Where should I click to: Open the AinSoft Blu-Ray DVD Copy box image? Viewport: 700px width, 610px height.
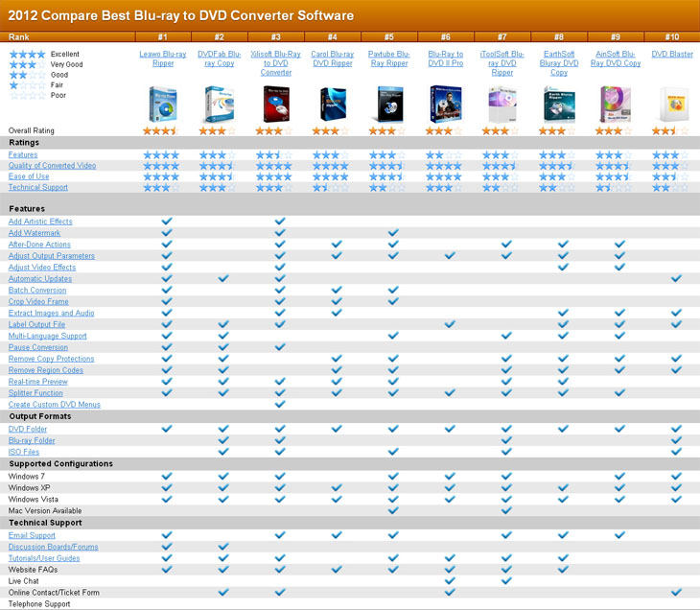pyautogui.click(x=616, y=104)
